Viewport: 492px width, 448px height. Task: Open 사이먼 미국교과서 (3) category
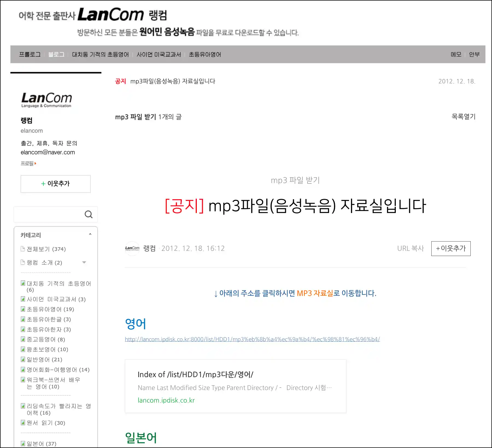point(56,299)
